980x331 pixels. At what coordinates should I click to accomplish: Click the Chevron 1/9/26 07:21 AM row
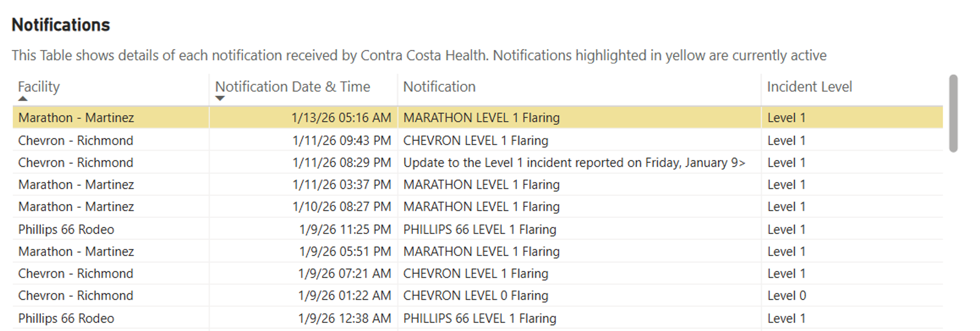click(x=75, y=273)
